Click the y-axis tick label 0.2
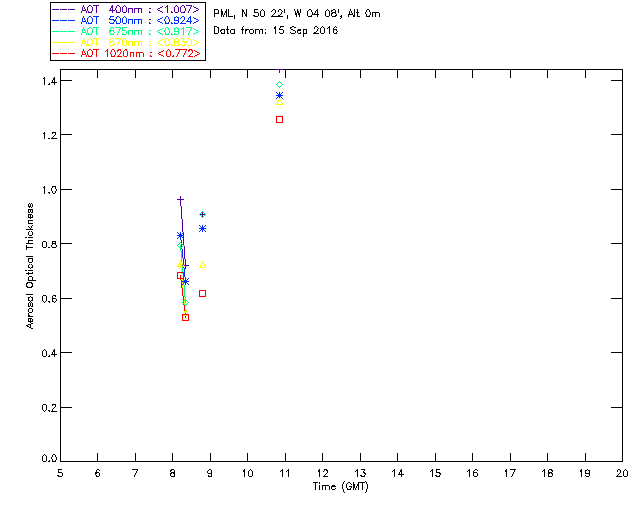 (49, 408)
